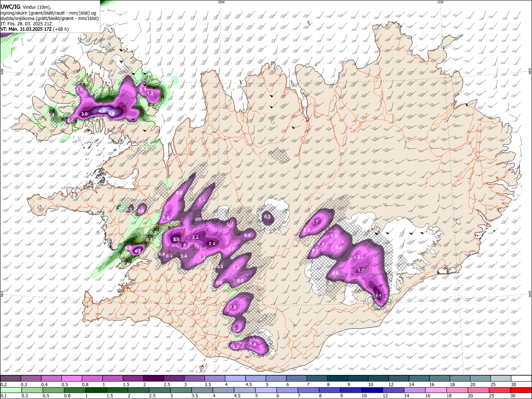The width and height of the screenshot is (532, 399).
Task: Click the '15W' longitude label
Action: (x=440, y=2)
